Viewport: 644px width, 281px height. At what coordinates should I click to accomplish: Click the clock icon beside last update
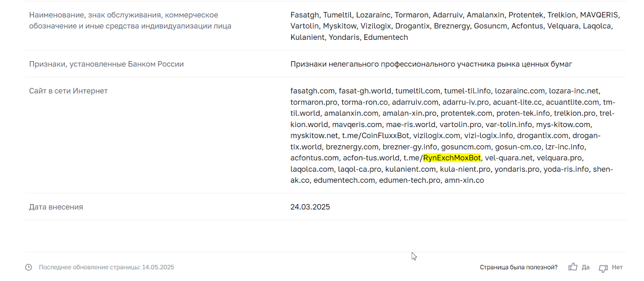pyautogui.click(x=29, y=267)
